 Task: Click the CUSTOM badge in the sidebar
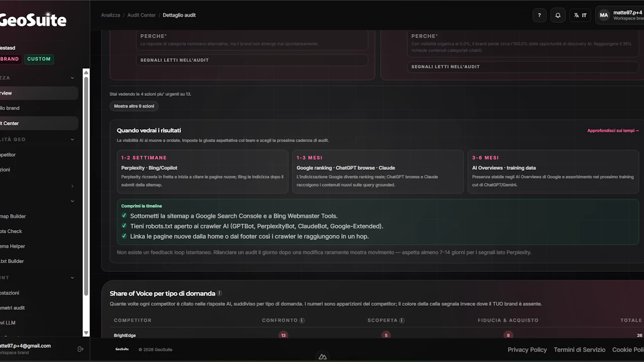click(39, 59)
